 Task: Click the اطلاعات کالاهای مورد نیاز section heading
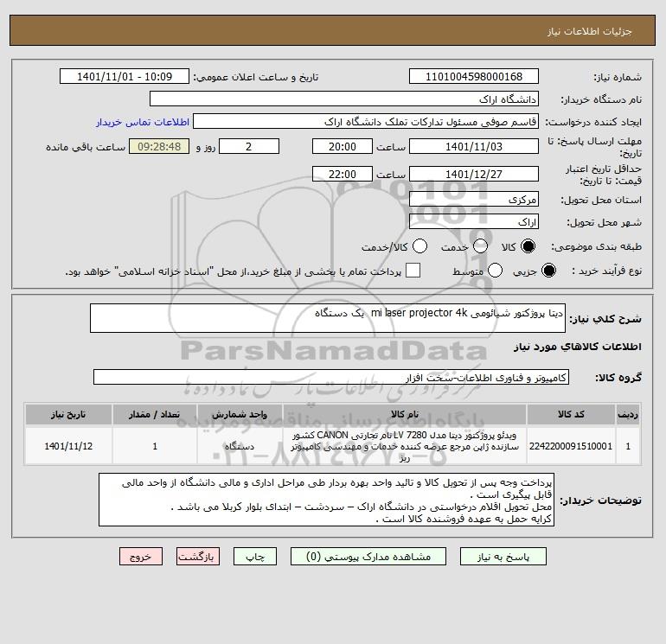coord(578,347)
